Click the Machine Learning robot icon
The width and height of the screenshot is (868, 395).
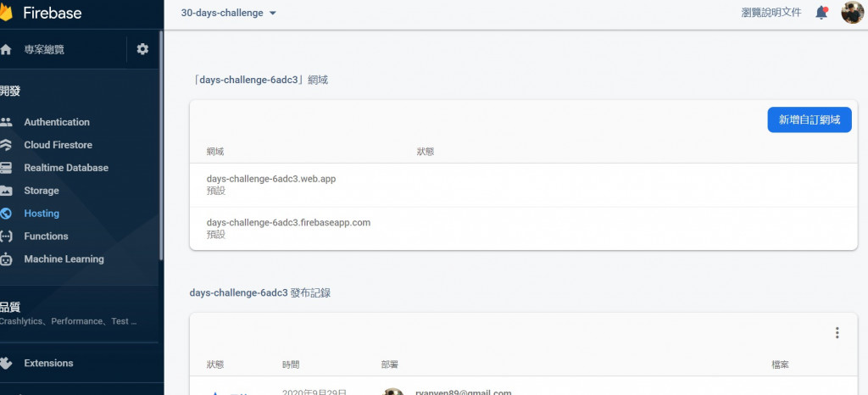[6, 259]
